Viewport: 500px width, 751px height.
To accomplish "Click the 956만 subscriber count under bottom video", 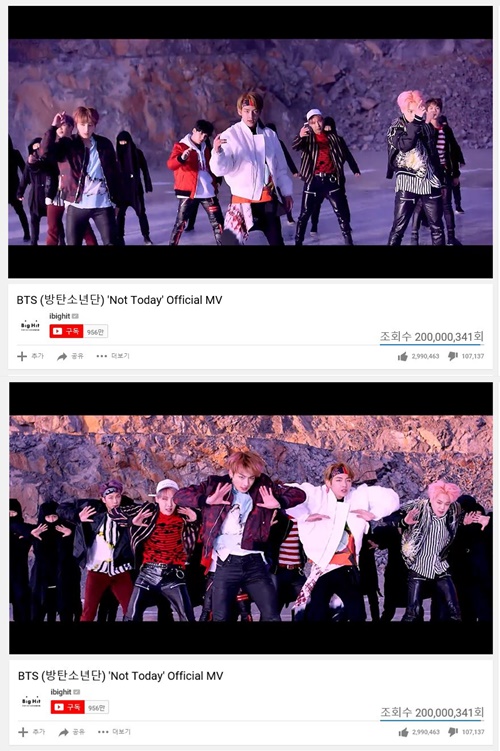I will [x=97, y=707].
